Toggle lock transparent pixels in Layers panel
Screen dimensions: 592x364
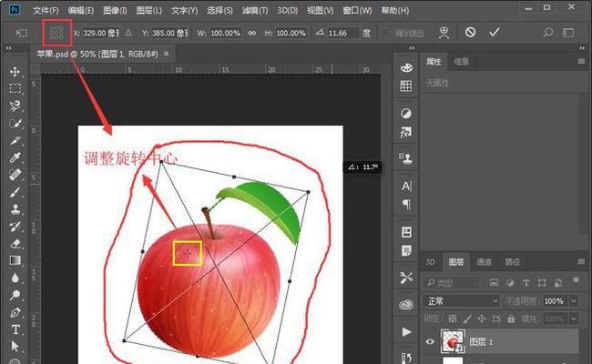coord(453,318)
